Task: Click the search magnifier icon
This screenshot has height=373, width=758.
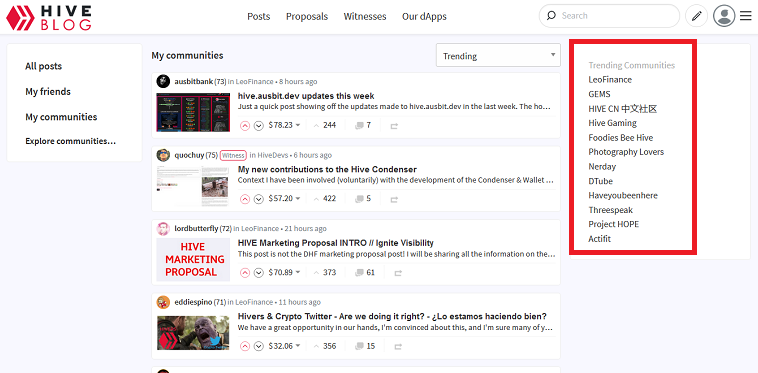Action: coord(551,16)
